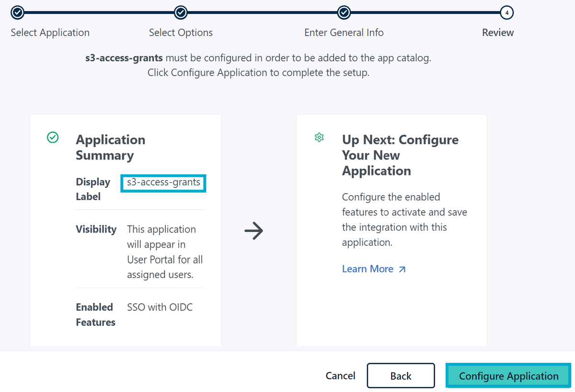Image resolution: width=575 pixels, height=392 pixels.
Task: Select the step 4 circle in the progress bar
Action: [x=506, y=12]
